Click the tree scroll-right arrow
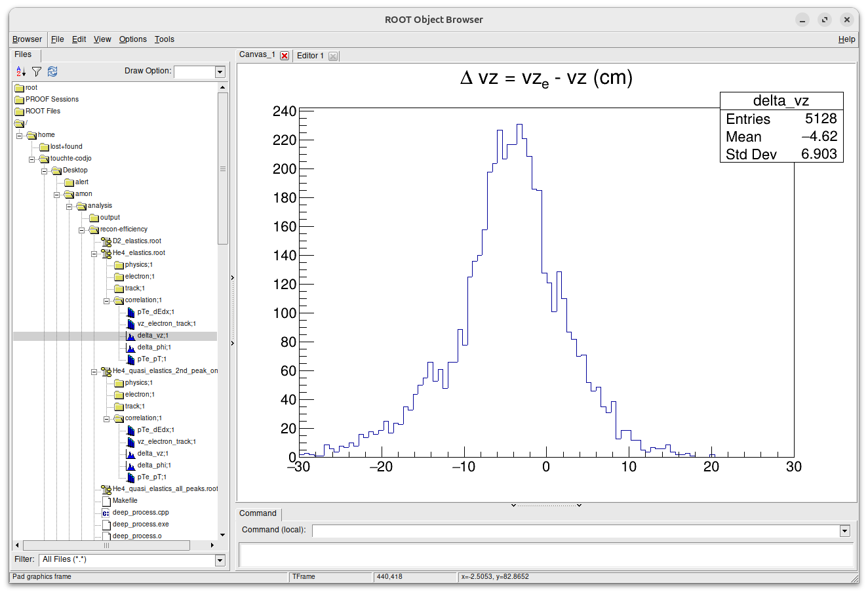This screenshot has width=868, height=594. pyautogui.click(x=212, y=545)
